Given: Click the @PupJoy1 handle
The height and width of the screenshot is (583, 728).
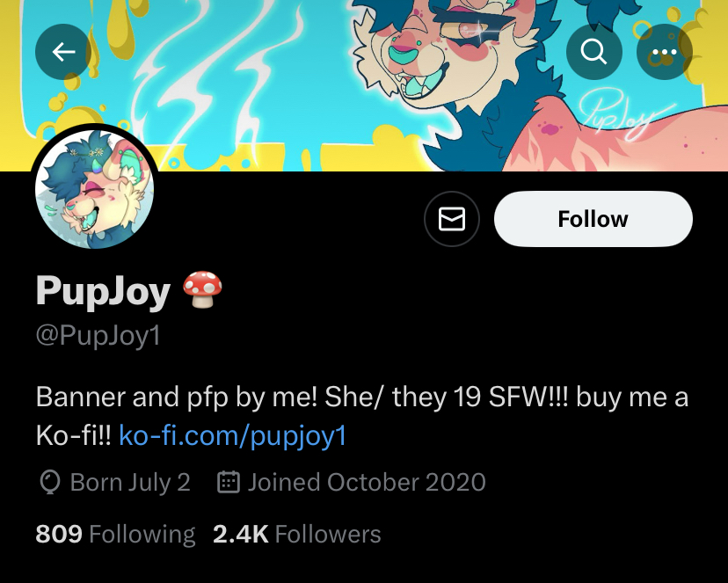Looking at the screenshot, I should [98, 335].
